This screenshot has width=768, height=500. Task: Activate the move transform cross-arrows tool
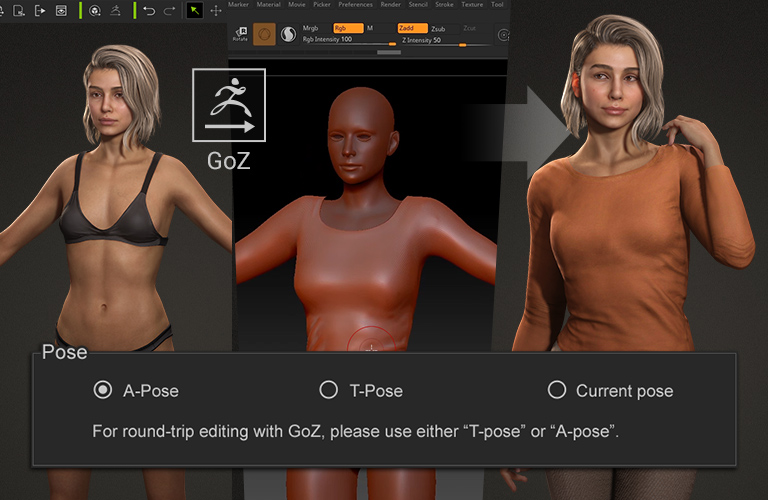pyautogui.click(x=216, y=11)
